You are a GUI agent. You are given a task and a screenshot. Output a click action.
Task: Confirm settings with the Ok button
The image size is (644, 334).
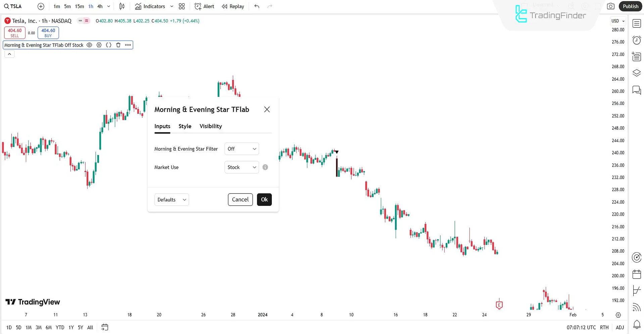pyautogui.click(x=264, y=199)
